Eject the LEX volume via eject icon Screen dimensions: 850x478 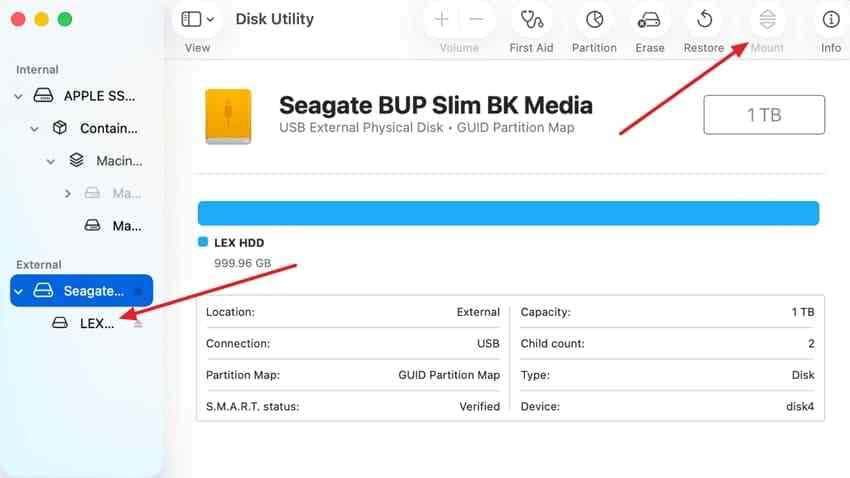[x=138, y=324]
